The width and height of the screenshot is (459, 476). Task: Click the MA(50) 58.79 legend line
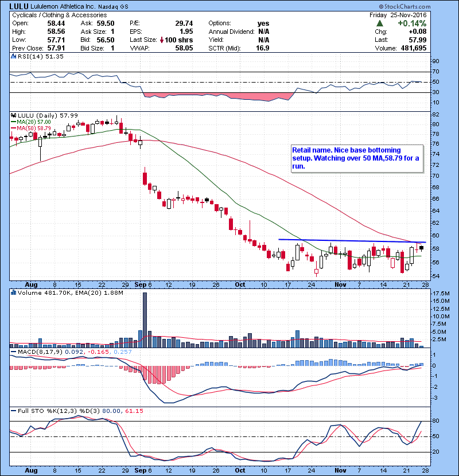[30, 128]
